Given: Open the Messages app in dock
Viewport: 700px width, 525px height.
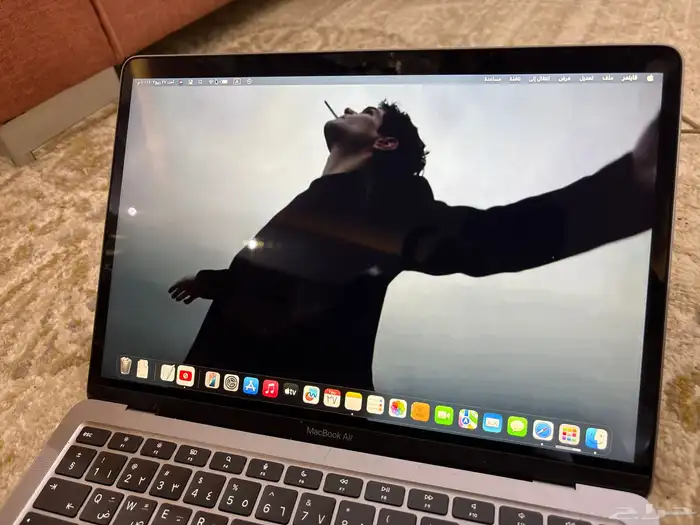Looking at the screenshot, I should [517, 426].
